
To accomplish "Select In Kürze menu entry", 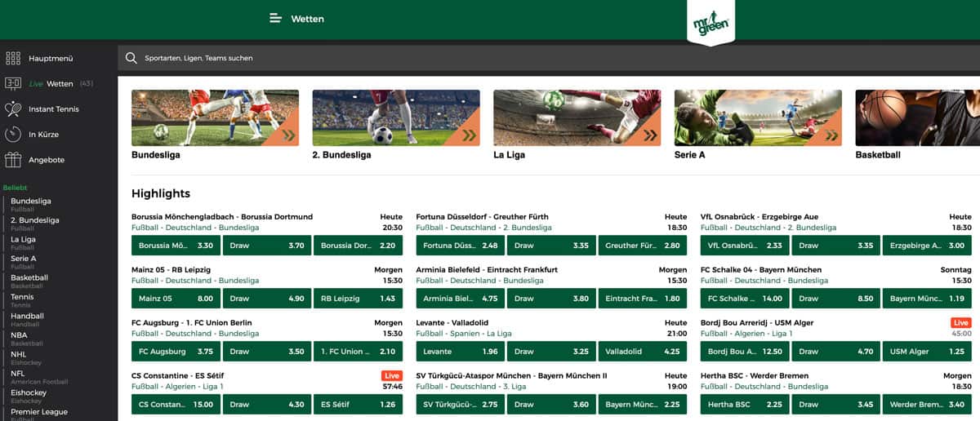I will [x=43, y=134].
